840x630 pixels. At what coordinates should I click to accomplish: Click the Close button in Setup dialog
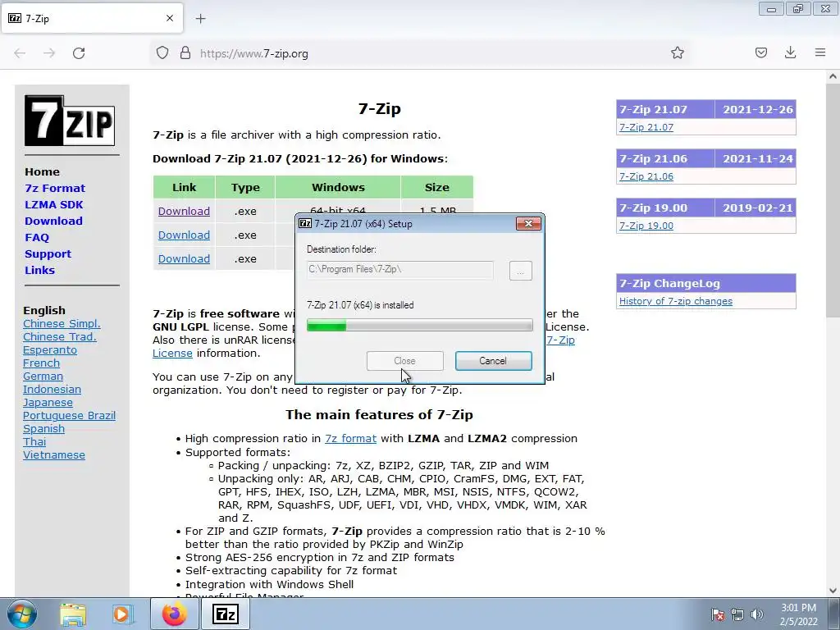pos(405,361)
